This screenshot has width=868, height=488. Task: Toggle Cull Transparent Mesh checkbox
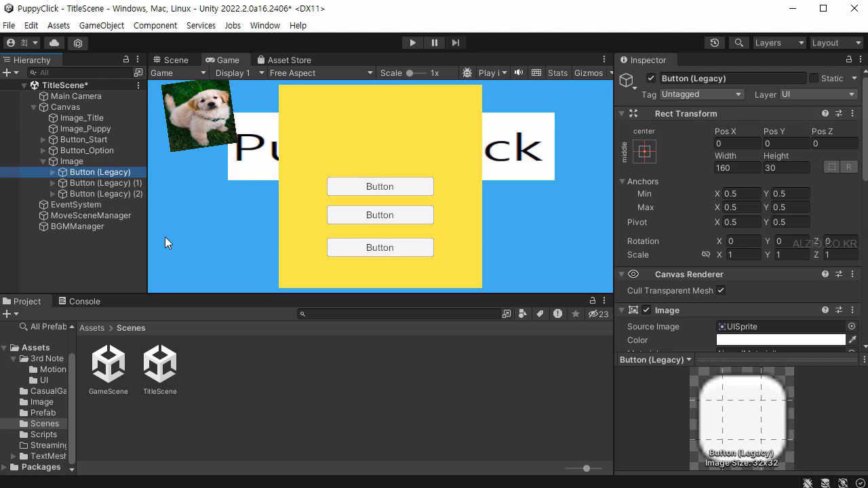721,291
